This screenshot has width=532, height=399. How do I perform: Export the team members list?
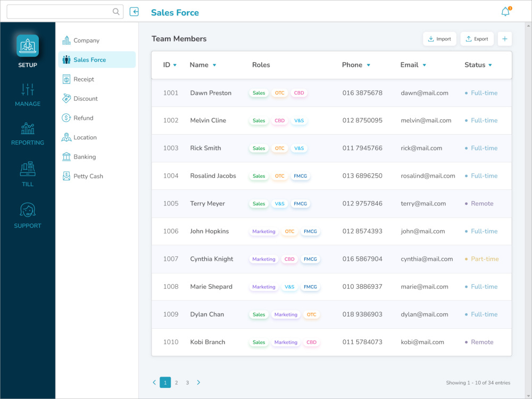pyautogui.click(x=476, y=38)
